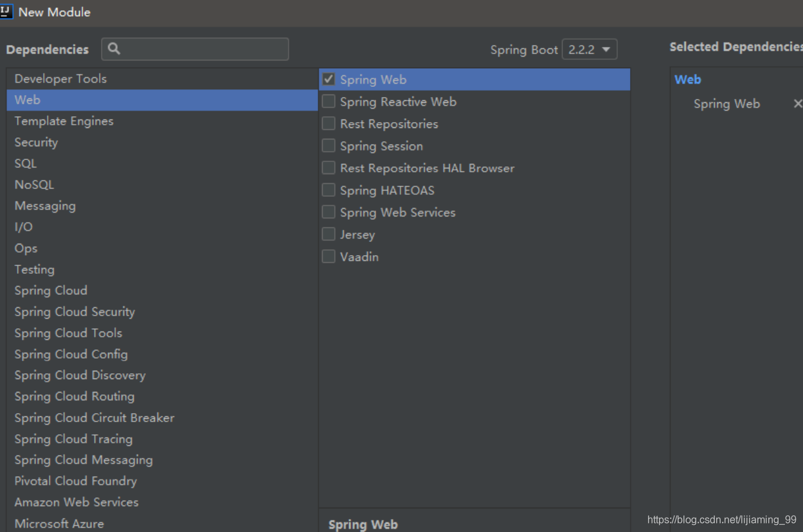The image size is (803, 532).
Task: Select the Developer Tools category
Action: (x=162, y=78)
